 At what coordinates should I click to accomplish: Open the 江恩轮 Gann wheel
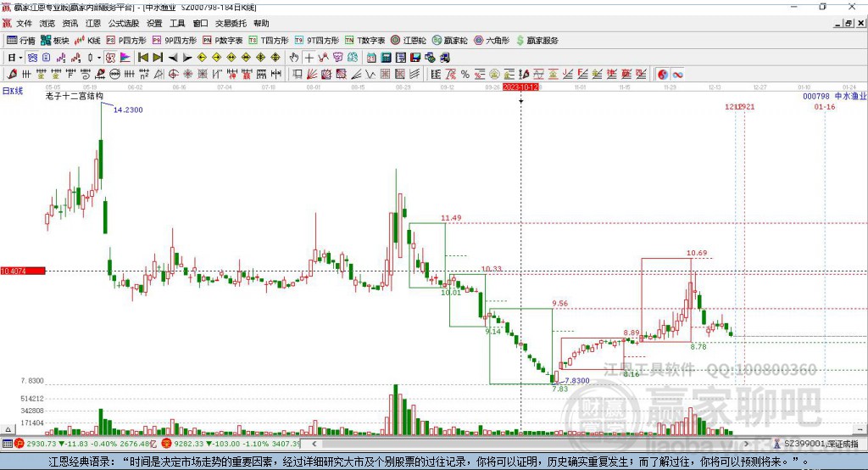point(409,41)
